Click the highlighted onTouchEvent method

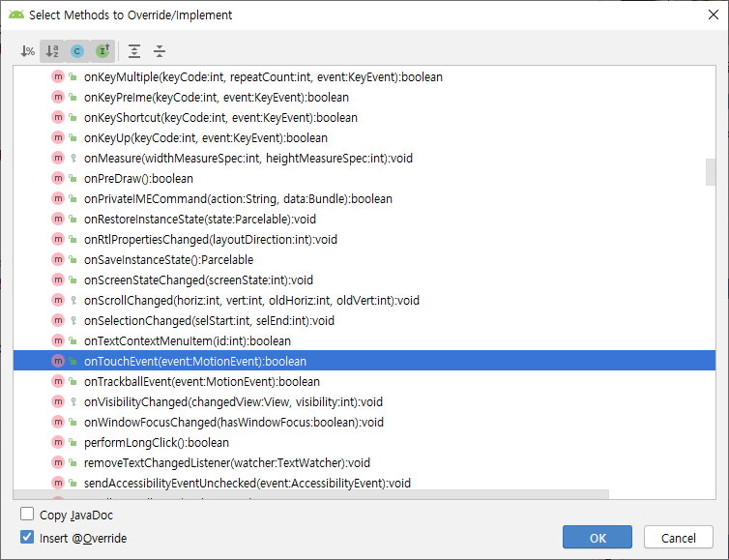pyautogui.click(x=364, y=361)
